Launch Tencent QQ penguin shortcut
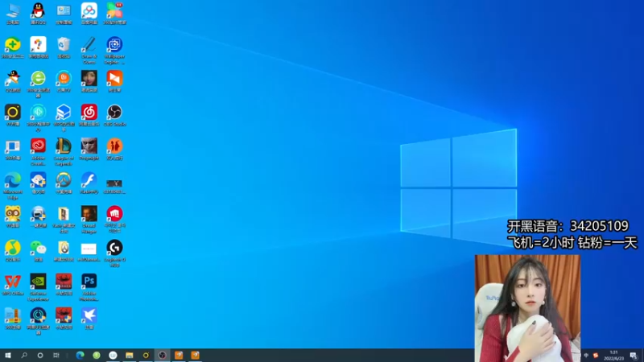Image resolution: width=644 pixels, height=362 pixels. point(38,14)
